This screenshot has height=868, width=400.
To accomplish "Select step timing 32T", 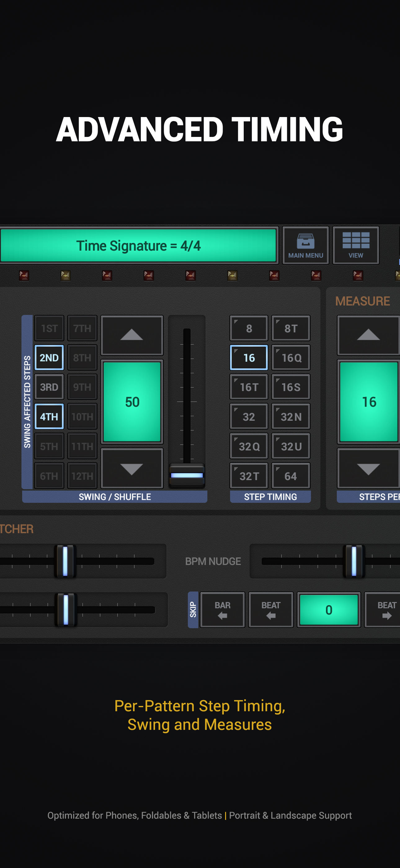I will (x=249, y=476).
